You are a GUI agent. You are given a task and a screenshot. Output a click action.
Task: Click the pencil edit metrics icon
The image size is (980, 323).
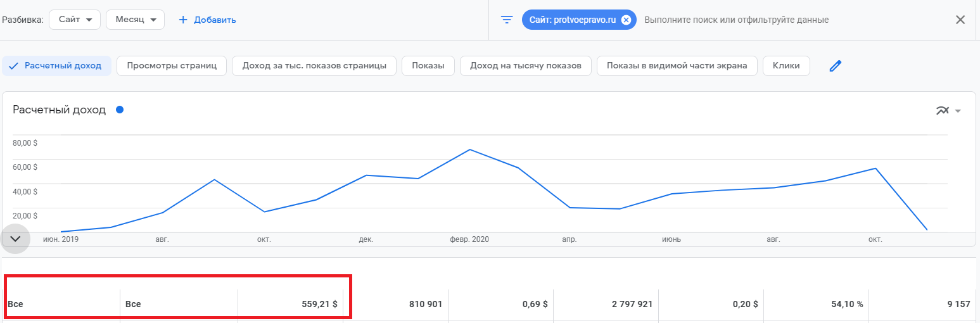[x=836, y=66]
